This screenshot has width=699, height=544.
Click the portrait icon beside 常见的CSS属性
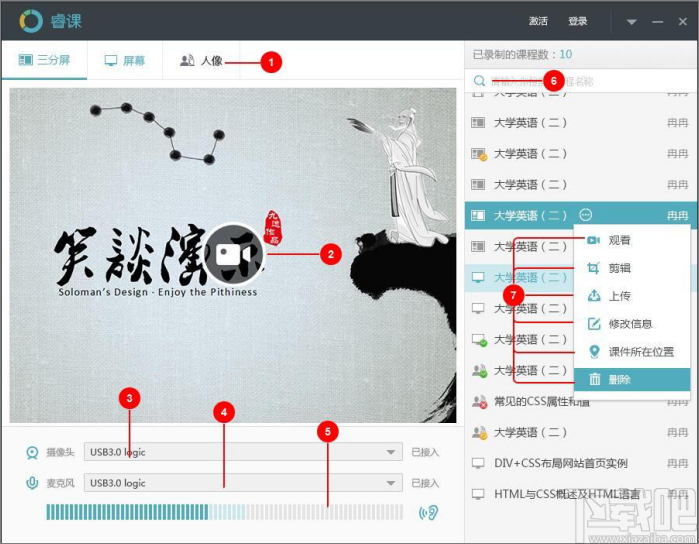pyautogui.click(x=479, y=402)
